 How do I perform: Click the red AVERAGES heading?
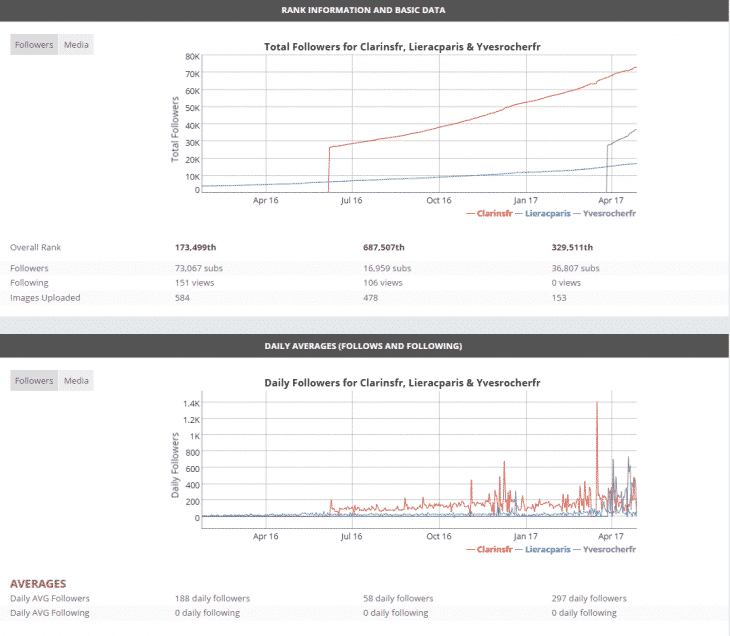pyautogui.click(x=38, y=583)
